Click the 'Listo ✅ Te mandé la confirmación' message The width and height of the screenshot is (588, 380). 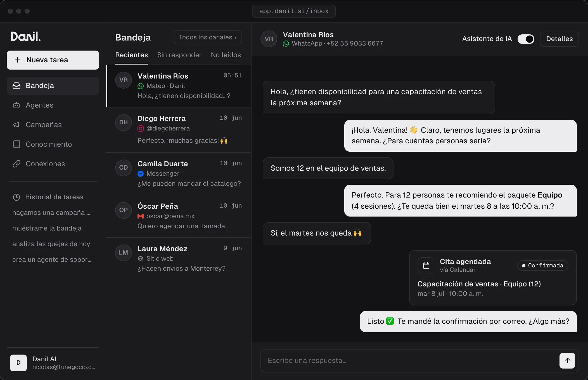coord(468,322)
